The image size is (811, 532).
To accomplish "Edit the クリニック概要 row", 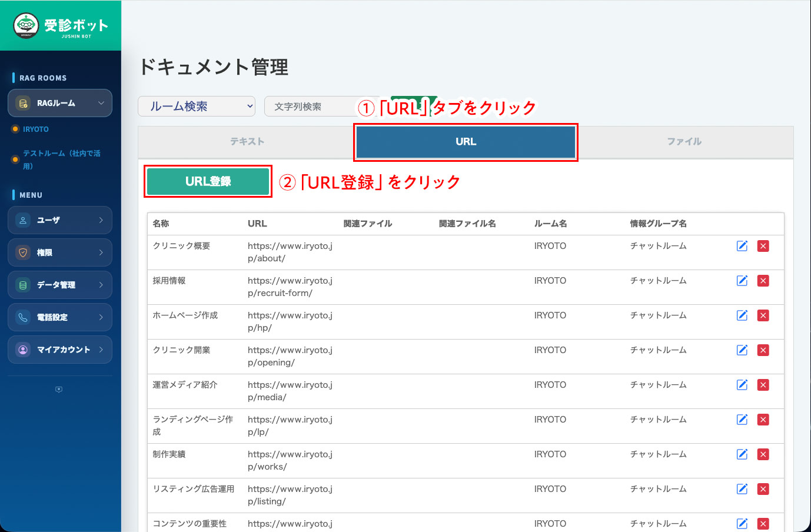I will click(742, 246).
